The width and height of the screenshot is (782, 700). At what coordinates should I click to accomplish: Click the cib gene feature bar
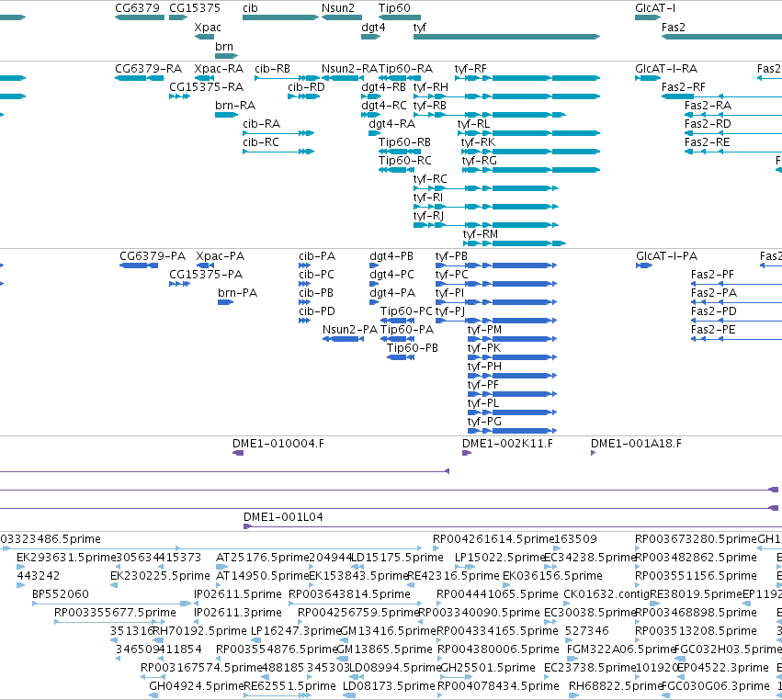[280, 17]
